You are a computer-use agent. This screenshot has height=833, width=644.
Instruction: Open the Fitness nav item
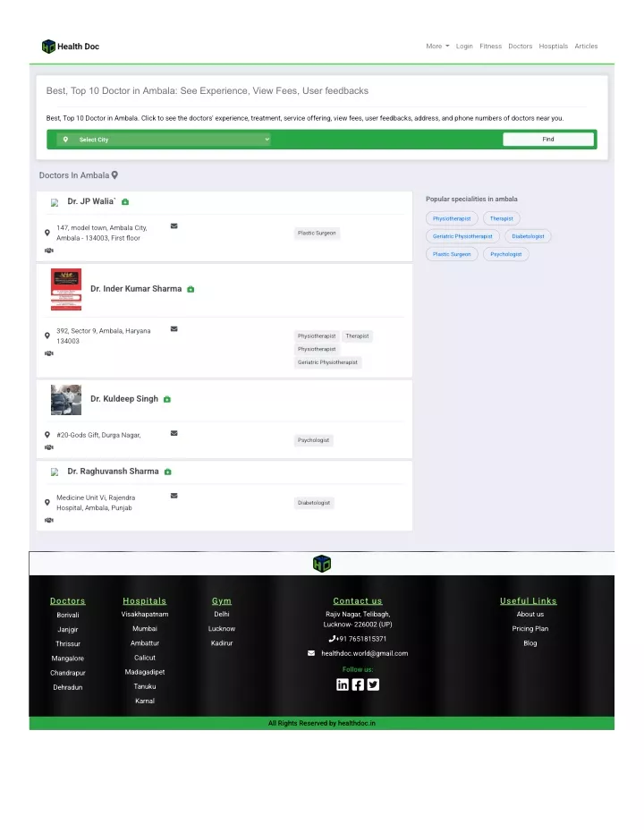point(490,47)
